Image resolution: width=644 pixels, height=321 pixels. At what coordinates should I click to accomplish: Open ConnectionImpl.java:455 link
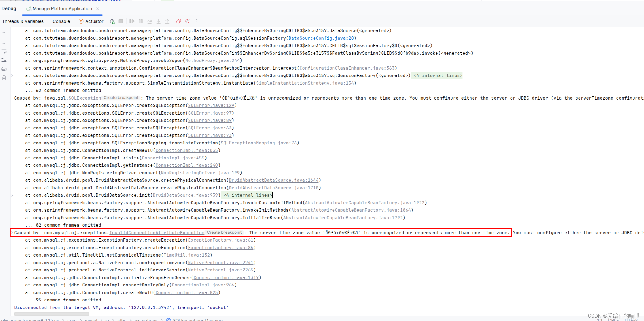(173, 158)
